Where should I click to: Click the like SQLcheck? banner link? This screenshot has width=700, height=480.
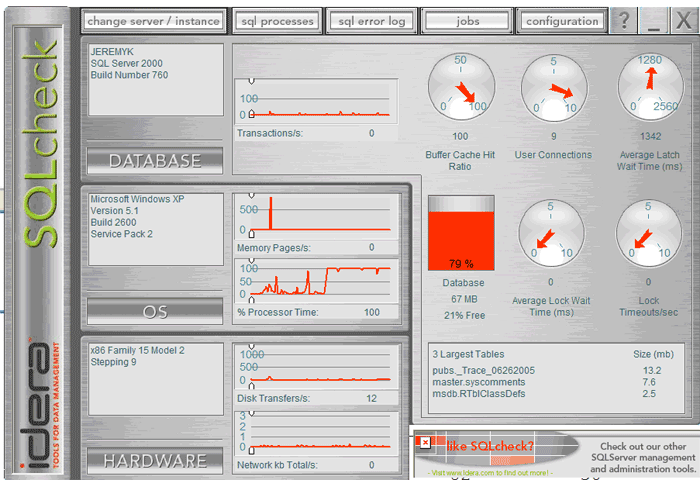[490, 446]
